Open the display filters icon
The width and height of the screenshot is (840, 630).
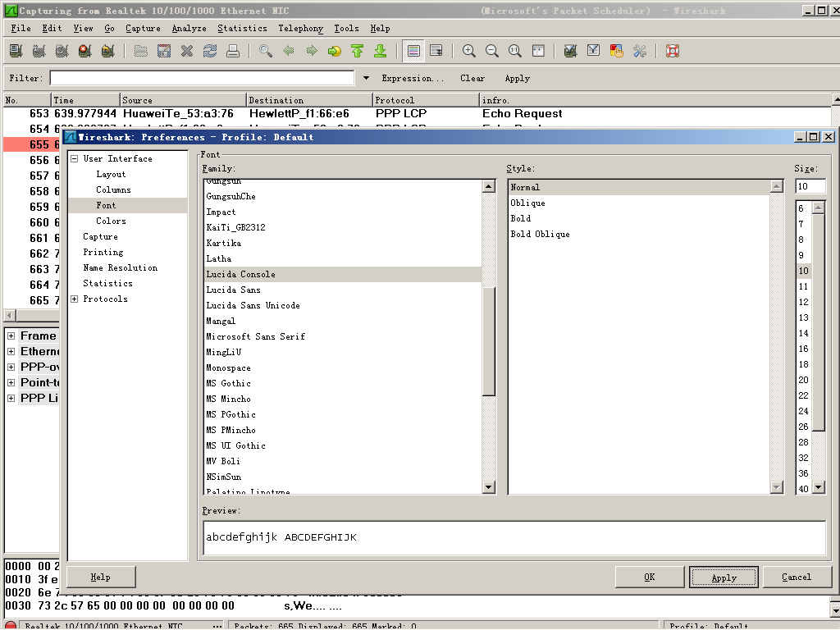(594, 51)
